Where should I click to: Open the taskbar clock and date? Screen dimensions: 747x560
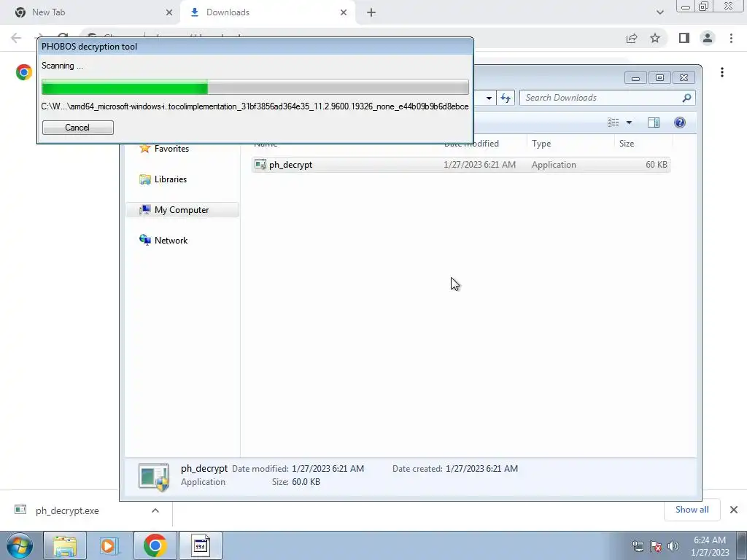point(710,546)
